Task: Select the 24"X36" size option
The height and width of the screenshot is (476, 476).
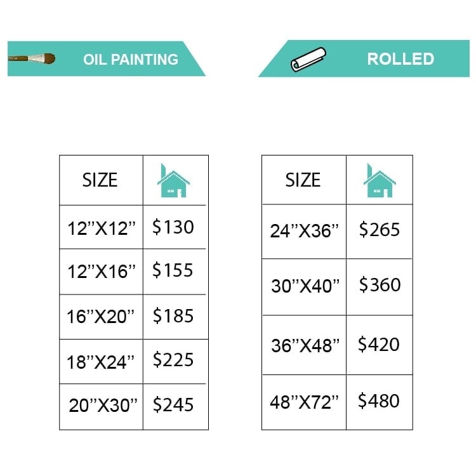Action: coord(305,231)
